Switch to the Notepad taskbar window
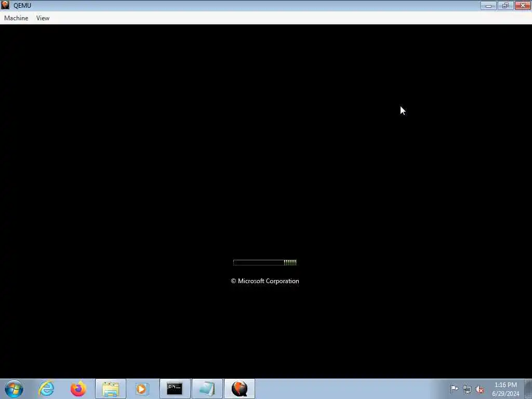 tap(207, 389)
